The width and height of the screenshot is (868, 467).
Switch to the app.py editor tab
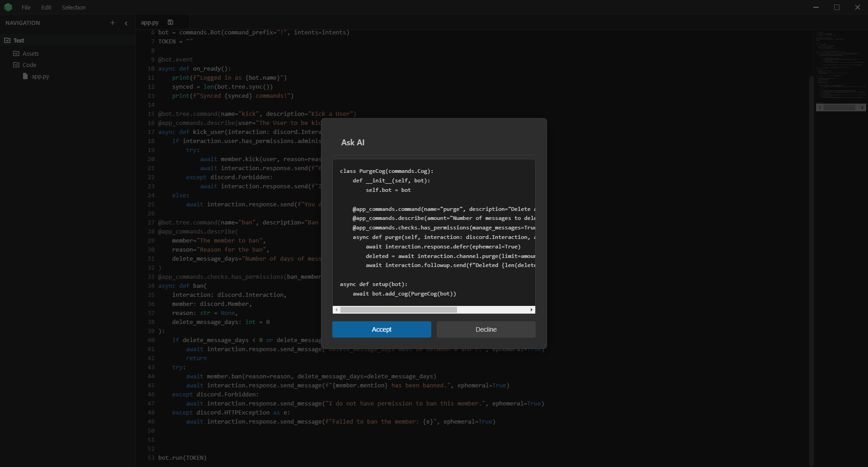150,22
